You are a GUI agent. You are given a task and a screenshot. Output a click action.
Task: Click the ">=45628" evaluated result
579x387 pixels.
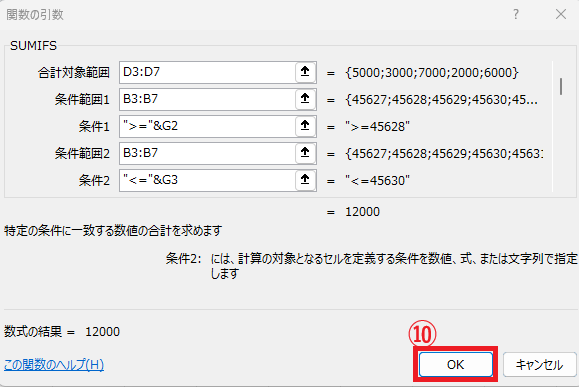tap(377, 127)
